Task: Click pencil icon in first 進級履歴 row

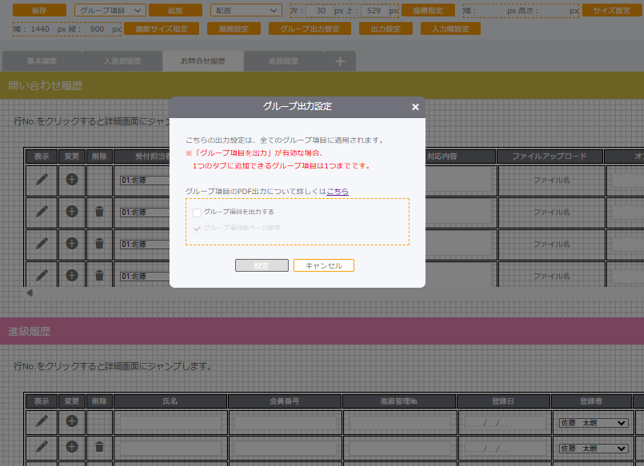Action: (x=41, y=421)
